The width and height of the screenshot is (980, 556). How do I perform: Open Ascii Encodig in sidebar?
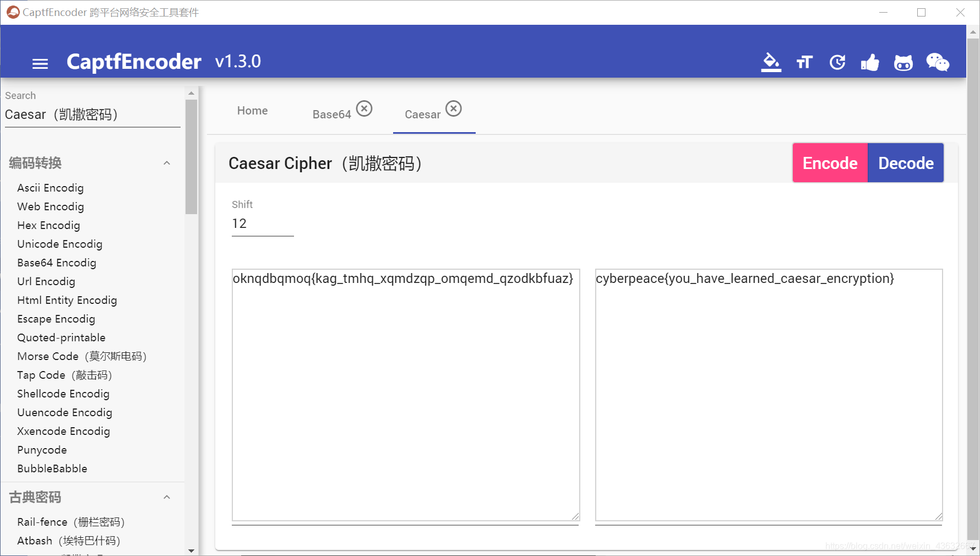[x=51, y=188]
